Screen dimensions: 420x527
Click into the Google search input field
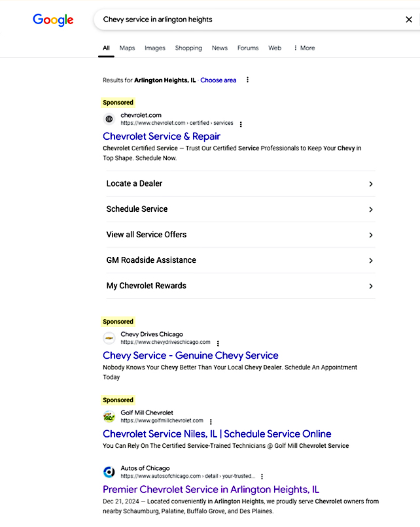249,20
